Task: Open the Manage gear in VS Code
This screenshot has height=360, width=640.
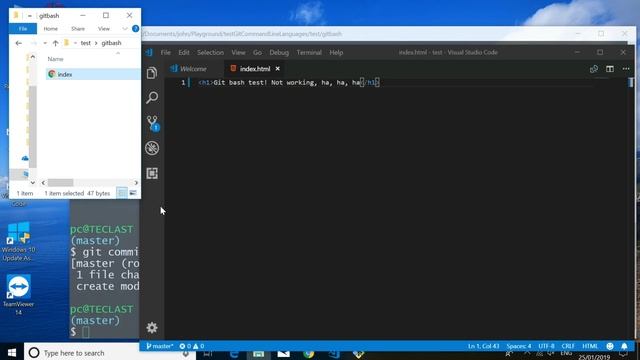Action: point(152,327)
